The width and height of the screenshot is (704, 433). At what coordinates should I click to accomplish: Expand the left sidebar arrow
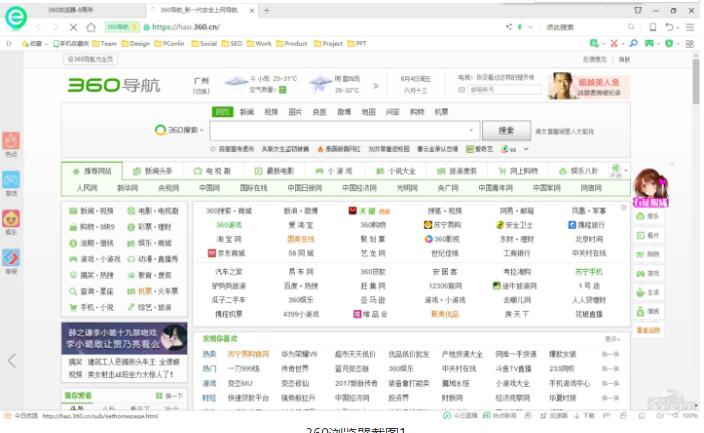(x=12, y=360)
